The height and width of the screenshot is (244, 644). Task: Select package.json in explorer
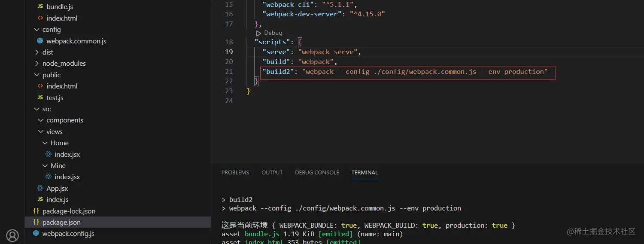tap(61, 222)
